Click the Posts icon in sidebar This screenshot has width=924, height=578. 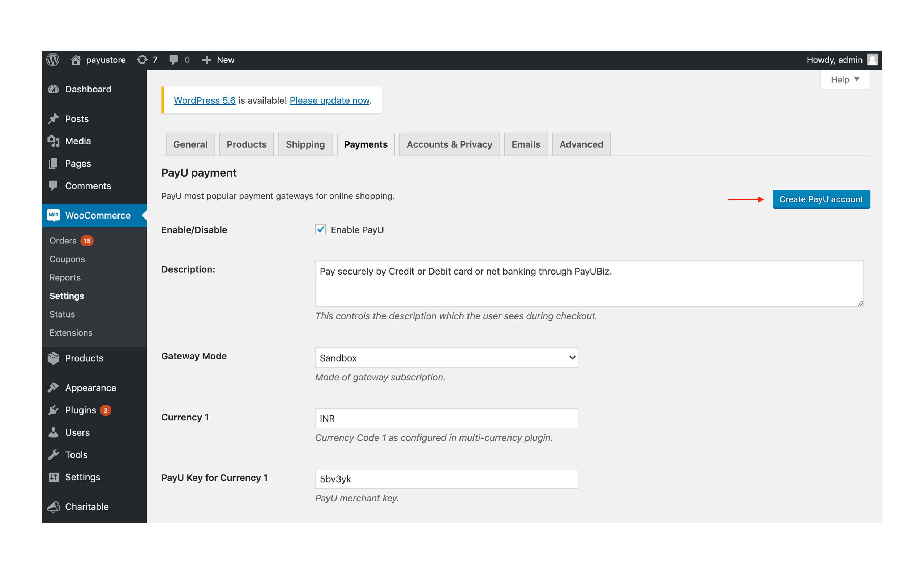click(55, 118)
